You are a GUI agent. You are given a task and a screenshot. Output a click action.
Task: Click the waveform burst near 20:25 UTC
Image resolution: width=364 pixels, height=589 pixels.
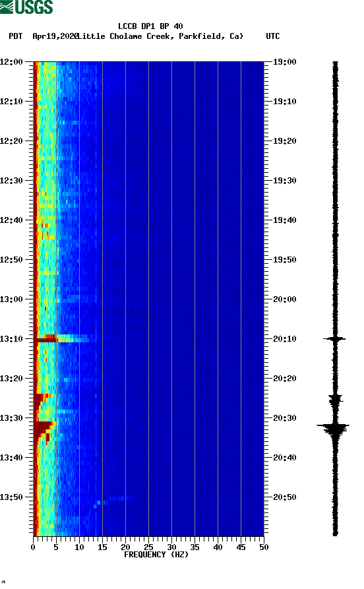click(x=336, y=400)
